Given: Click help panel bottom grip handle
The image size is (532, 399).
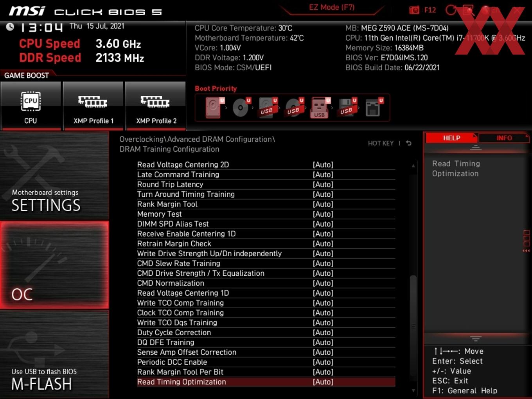Looking at the screenshot, I should tap(476, 338).
